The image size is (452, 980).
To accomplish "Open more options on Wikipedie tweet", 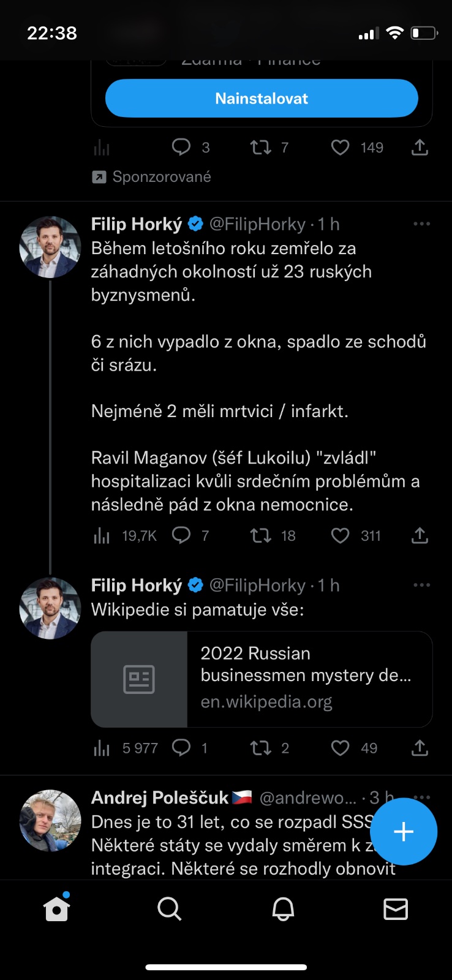I will pos(421,586).
